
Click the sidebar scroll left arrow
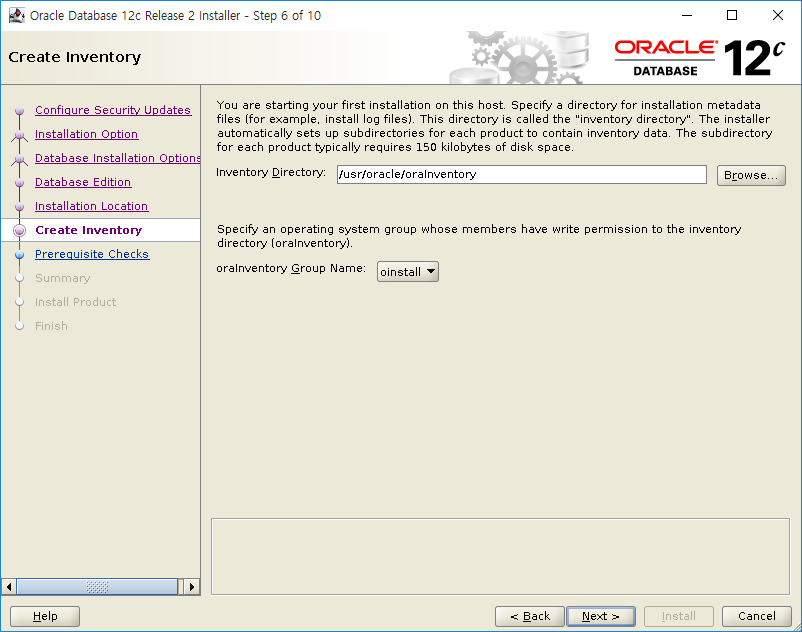[9, 586]
